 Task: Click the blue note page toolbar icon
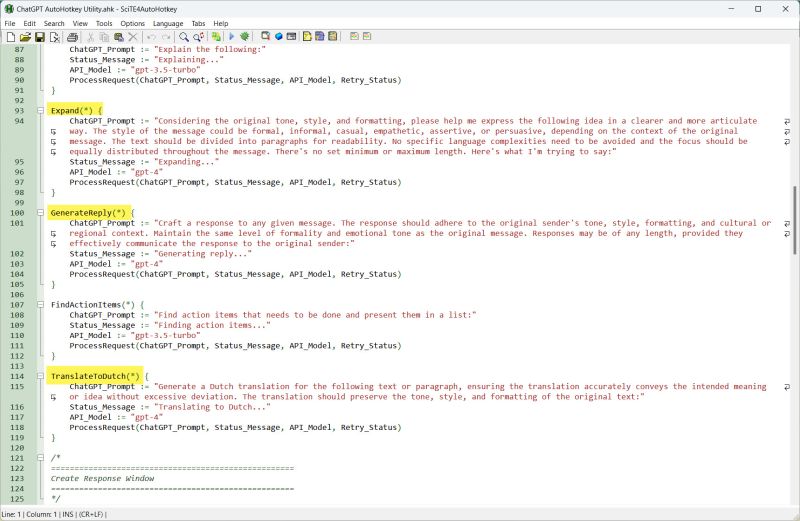(x=320, y=36)
